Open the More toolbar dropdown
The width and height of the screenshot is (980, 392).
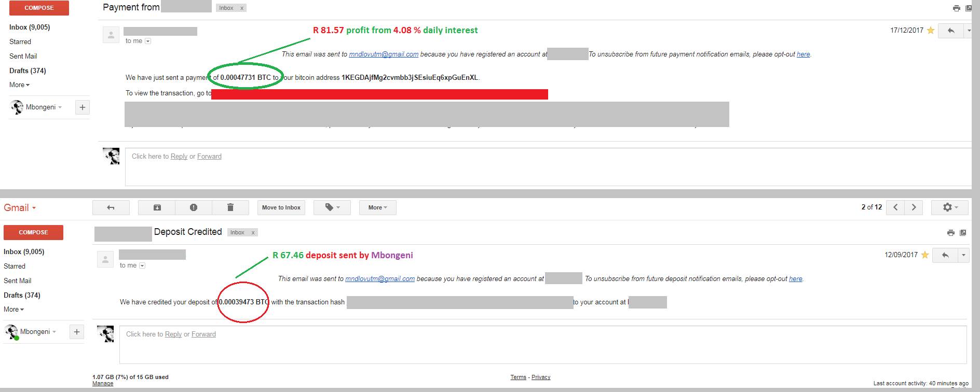click(378, 207)
